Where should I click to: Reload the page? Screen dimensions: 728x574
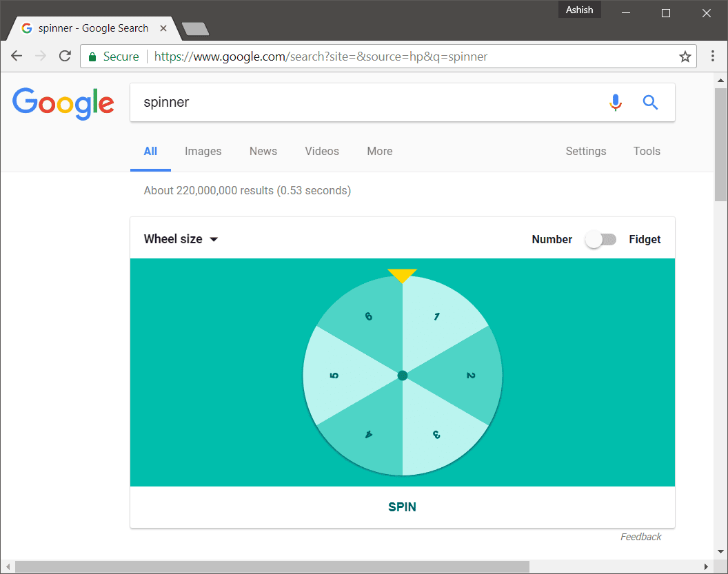tap(65, 56)
